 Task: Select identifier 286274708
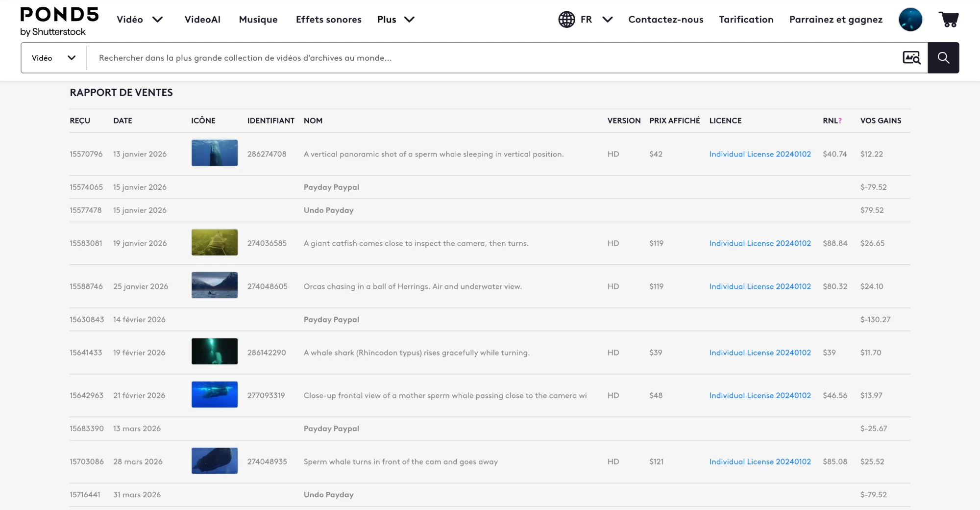pyautogui.click(x=267, y=154)
